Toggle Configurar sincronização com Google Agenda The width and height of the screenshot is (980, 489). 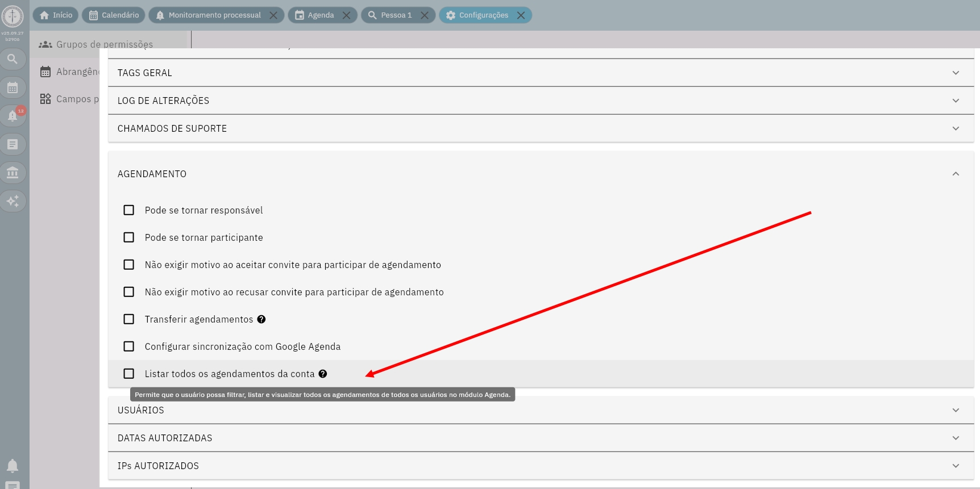click(129, 346)
